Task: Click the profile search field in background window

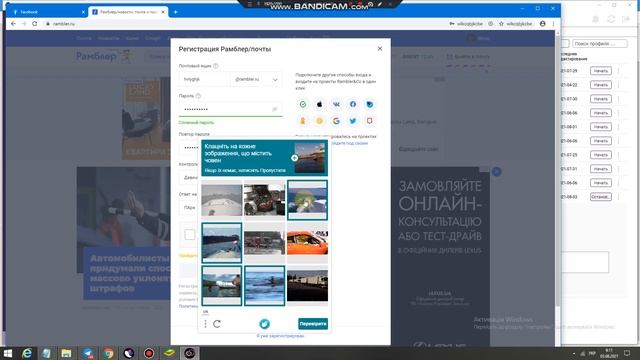Action: click(x=600, y=43)
